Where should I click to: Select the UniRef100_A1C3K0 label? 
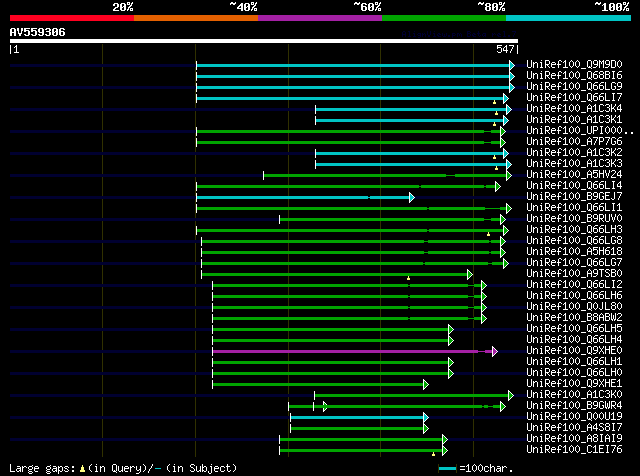click(574, 395)
